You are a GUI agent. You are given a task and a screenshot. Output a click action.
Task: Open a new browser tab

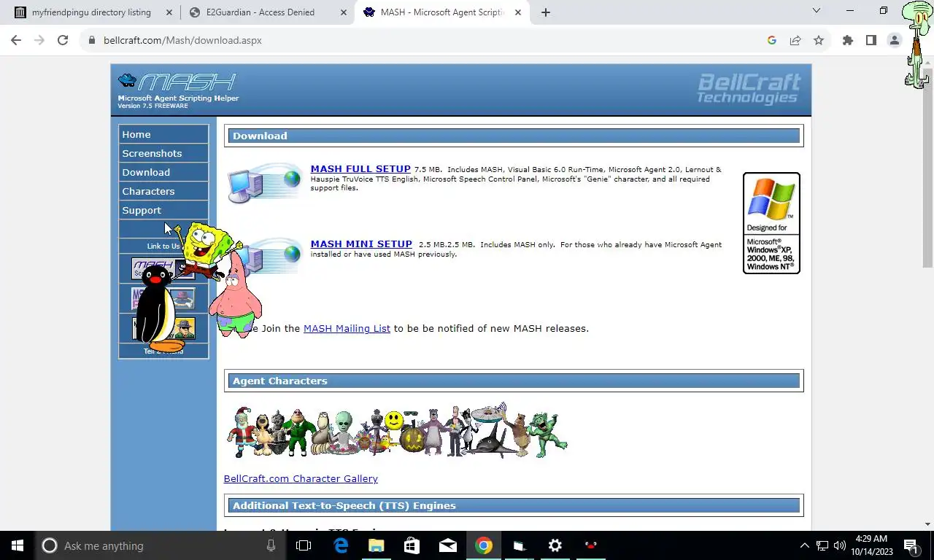coord(545,12)
